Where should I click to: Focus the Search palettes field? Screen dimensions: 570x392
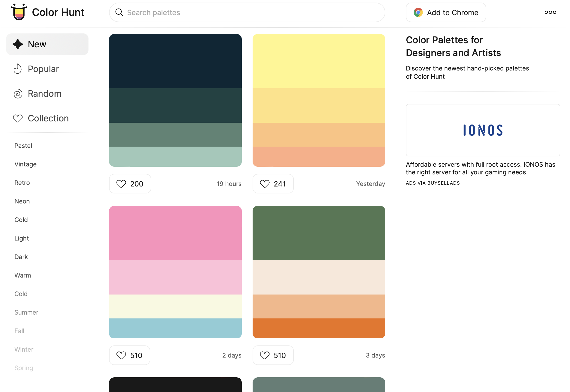click(x=247, y=12)
